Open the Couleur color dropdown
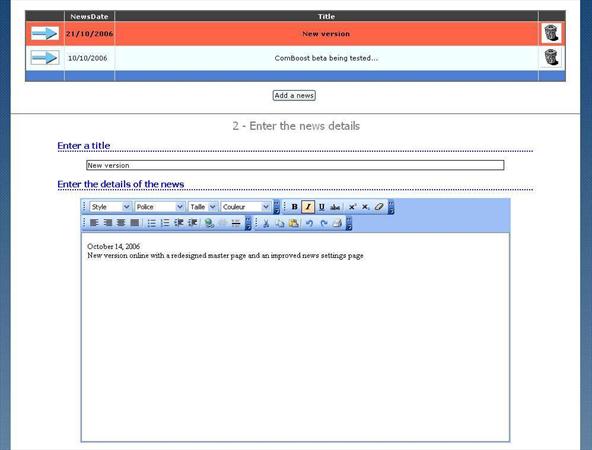Image resolution: width=592 pixels, height=450 pixels. (x=245, y=207)
